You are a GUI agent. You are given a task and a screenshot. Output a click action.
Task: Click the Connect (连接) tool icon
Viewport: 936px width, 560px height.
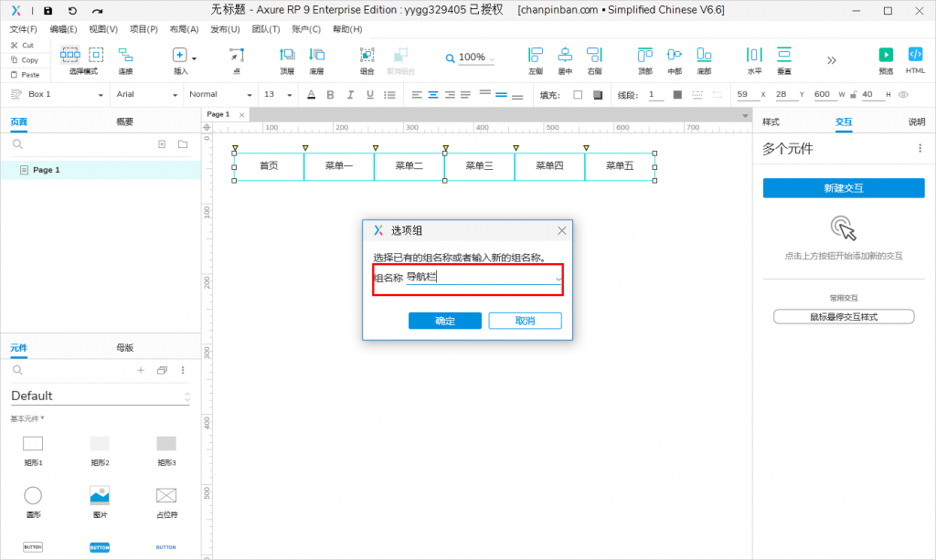coord(125,56)
